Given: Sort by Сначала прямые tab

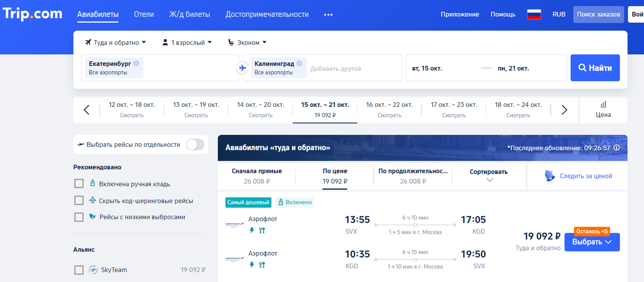Looking at the screenshot, I should 257,176.
